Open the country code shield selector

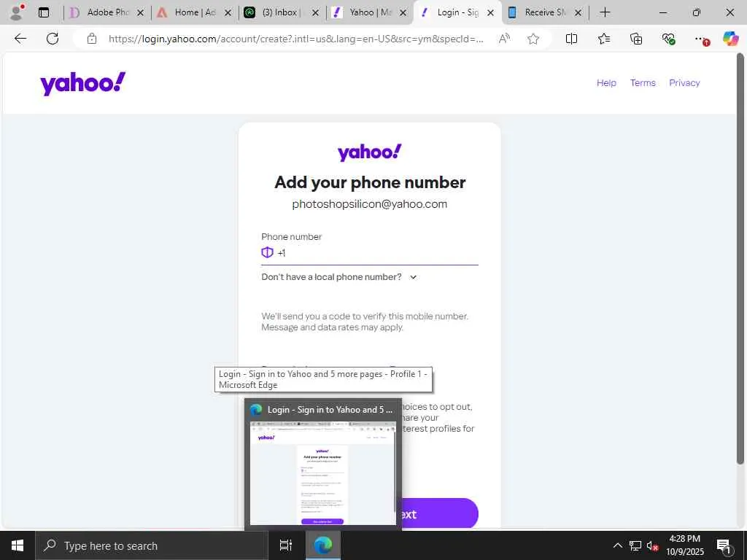pos(267,252)
